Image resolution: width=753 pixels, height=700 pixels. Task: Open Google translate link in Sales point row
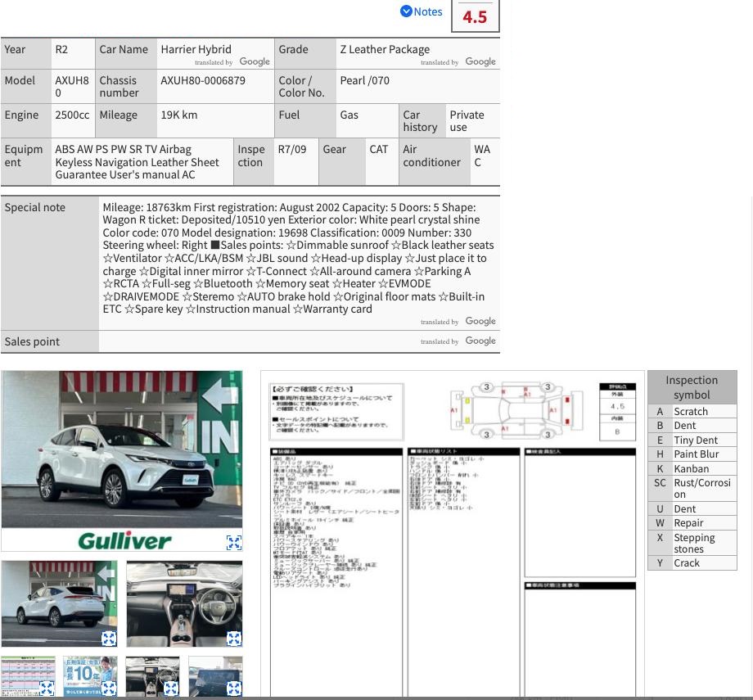pyautogui.click(x=480, y=341)
